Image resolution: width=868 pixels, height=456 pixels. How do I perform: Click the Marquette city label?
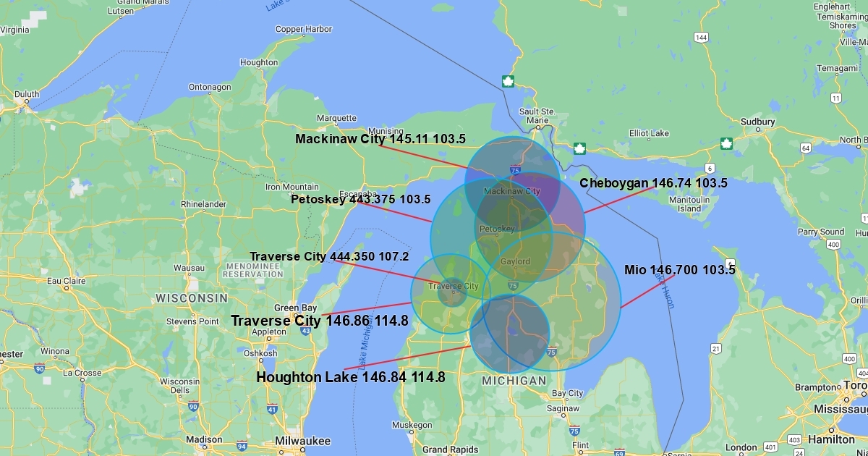point(336,118)
